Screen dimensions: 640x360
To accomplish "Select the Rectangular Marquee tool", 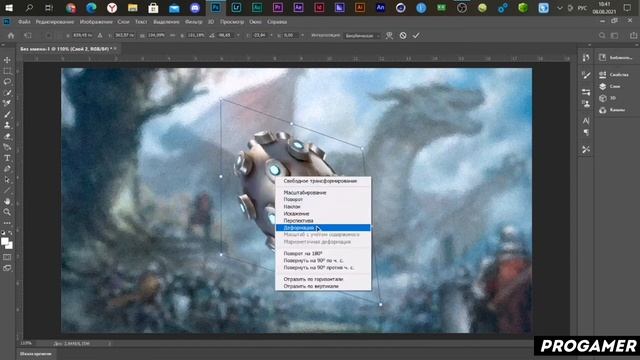I will [7, 71].
